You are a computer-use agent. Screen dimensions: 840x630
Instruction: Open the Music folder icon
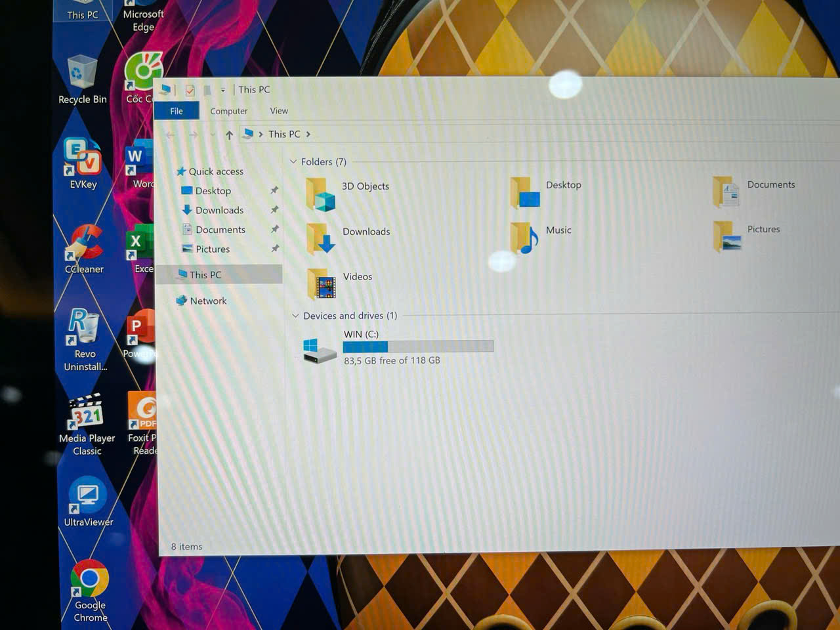point(524,238)
